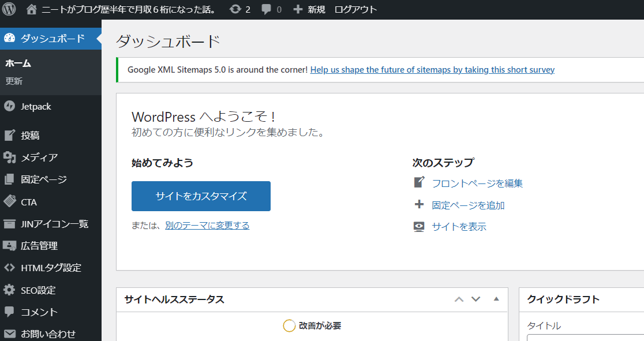The width and height of the screenshot is (644, 341).
Task: Click the WordPress へようこそ！ heading
Action: (204, 117)
